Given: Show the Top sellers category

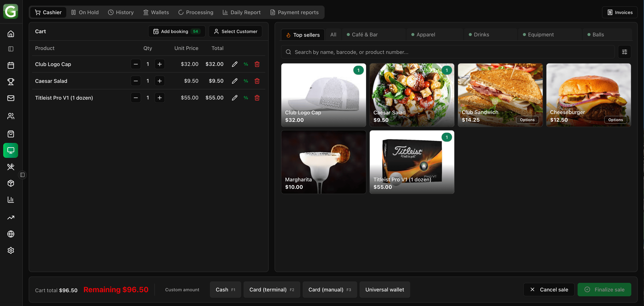Looking at the screenshot, I should click(x=303, y=35).
